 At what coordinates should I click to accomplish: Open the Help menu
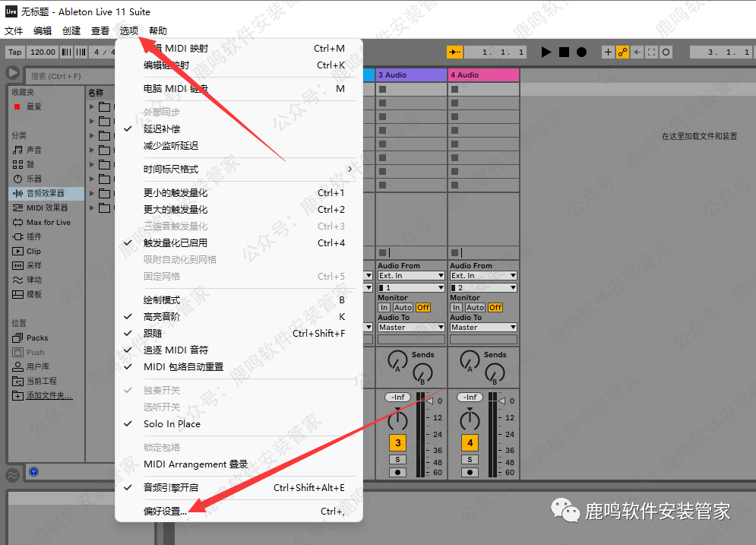(x=158, y=31)
